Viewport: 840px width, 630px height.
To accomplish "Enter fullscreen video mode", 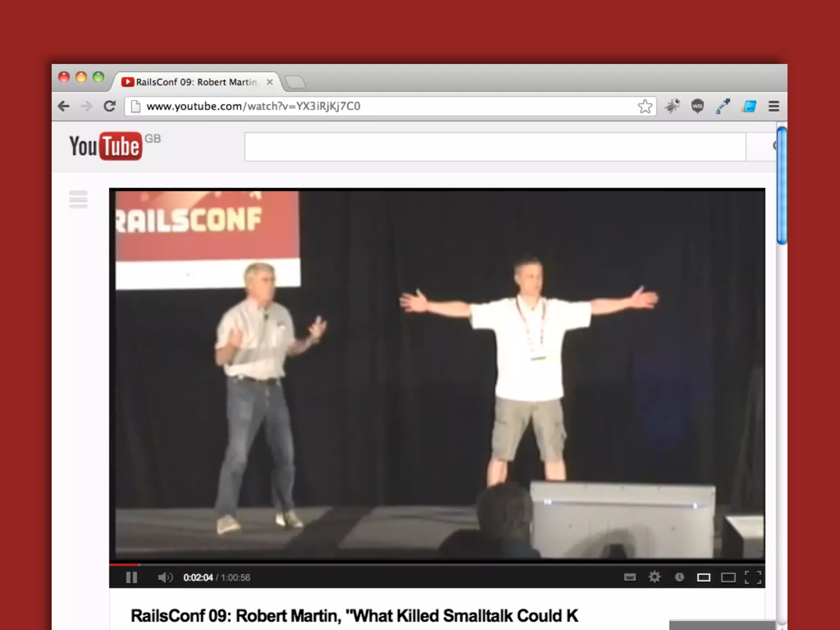I will (x=753, y=577).
